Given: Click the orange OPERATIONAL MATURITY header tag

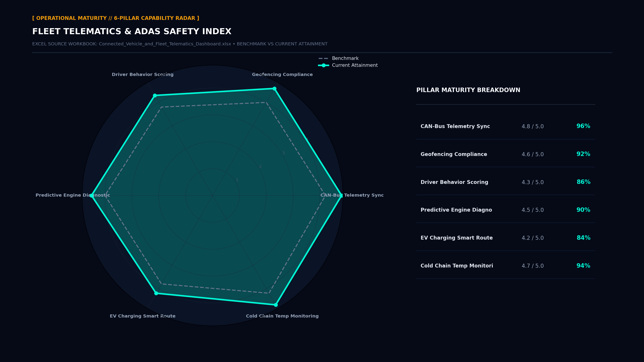Looking at the screenshot, I should click(116, 19).
